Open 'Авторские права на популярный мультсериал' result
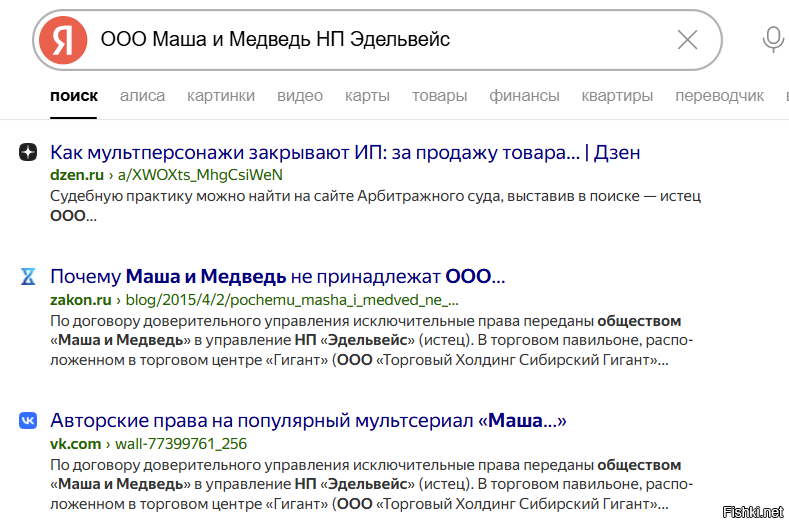Screen dimensions: 789x524 click(308, 421)
